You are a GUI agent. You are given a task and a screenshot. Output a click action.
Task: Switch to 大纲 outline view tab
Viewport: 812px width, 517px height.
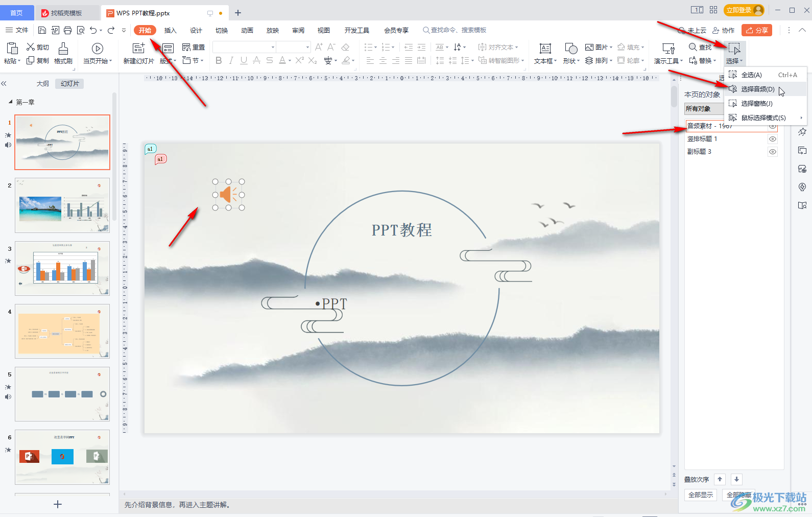pyautogui.click(x=43, y=84)
